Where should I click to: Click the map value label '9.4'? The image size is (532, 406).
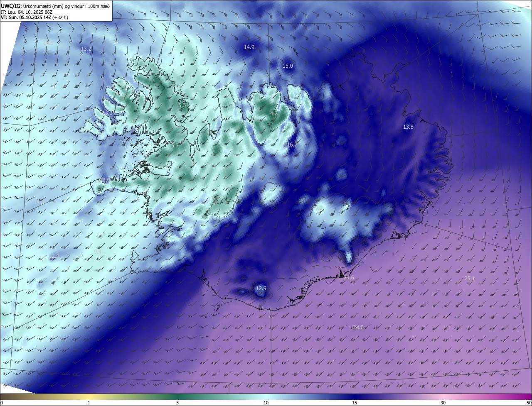point(98,252)
